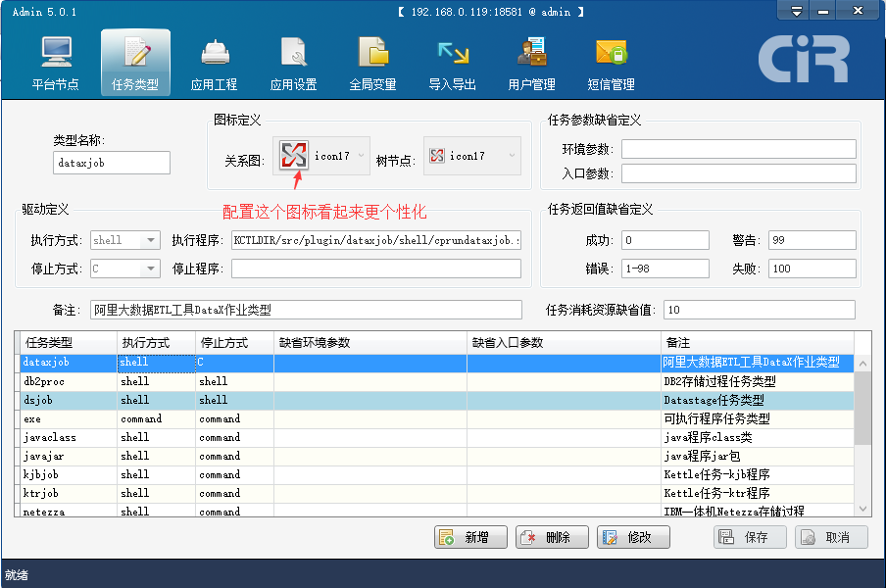886x588 pixels.
Task: Sort by the 执行方式 column header
Action: pos(157,343)
